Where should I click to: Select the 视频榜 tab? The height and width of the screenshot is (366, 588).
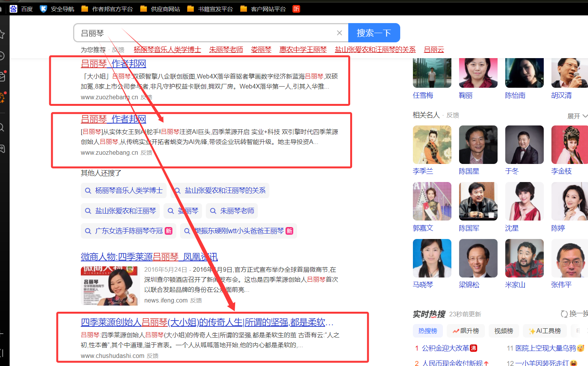tap(503, 331)
